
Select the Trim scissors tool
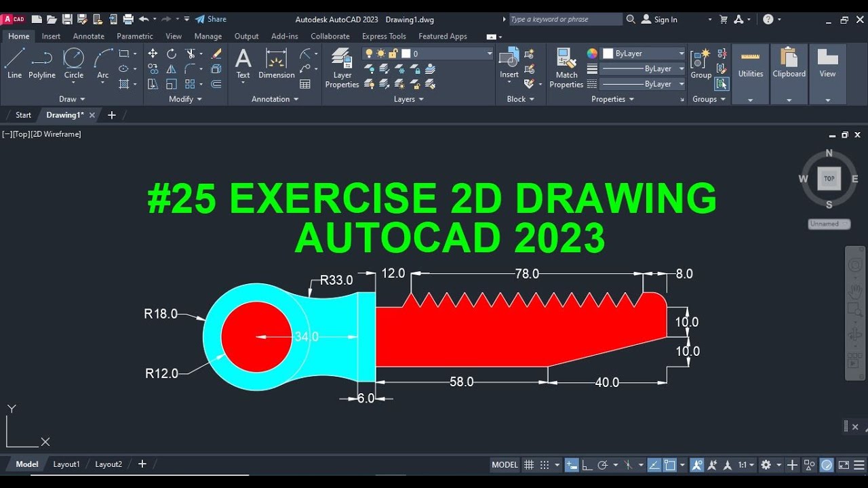[x=191, y=54]
